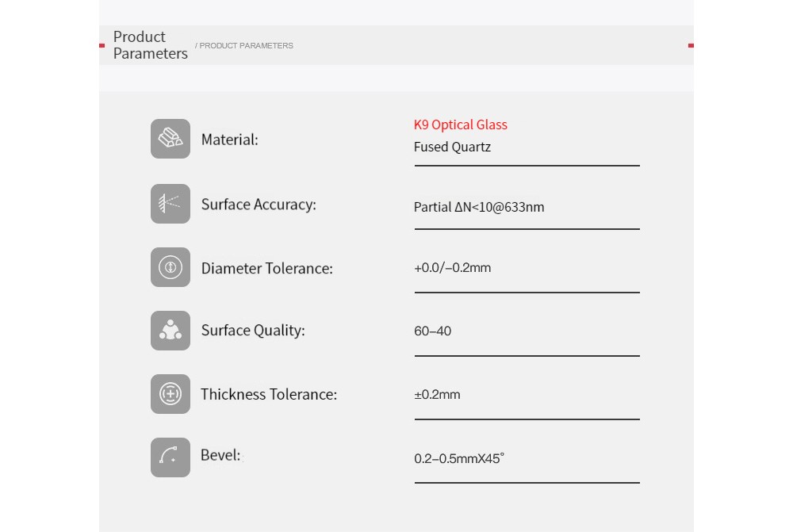Image resolution: width=793 pixels, height=532 pixels.
Task: Select the '/ PRODUCT PARAMETERS' subtitle text
Action: point(244,45)
